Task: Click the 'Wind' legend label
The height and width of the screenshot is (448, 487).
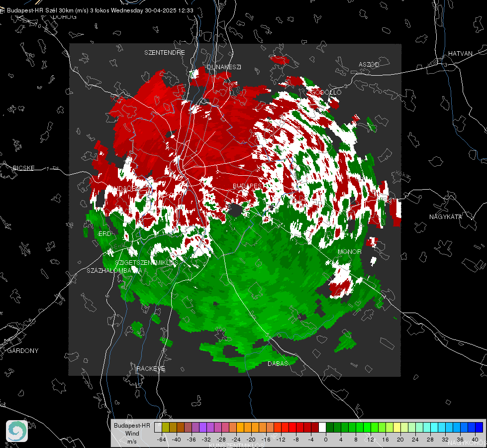Action: point(132,433)
